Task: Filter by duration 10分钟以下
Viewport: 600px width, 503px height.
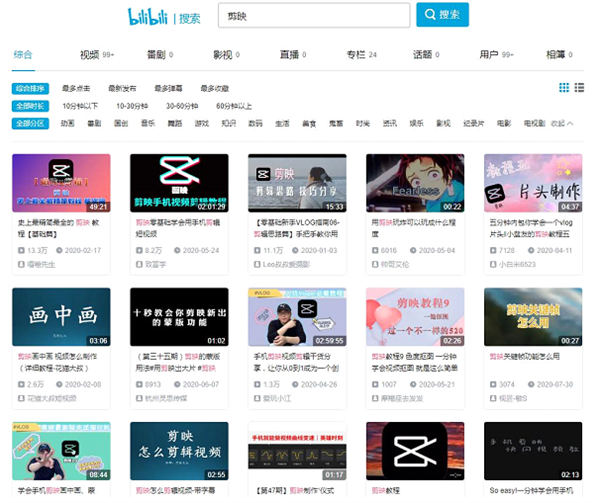Action: [82, 105]
